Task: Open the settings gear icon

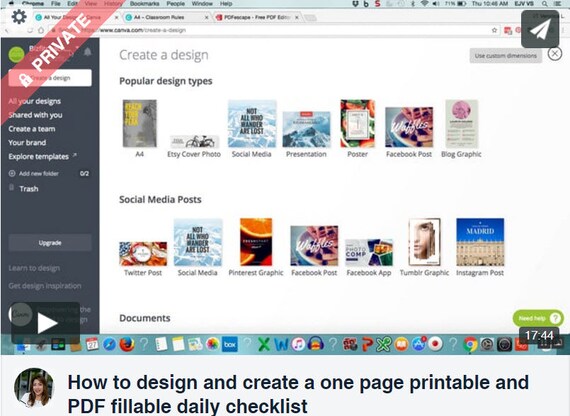Action: [19, 17]
